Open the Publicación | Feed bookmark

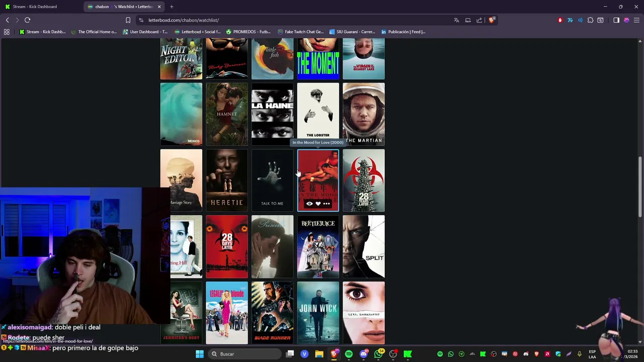(403, 32)
